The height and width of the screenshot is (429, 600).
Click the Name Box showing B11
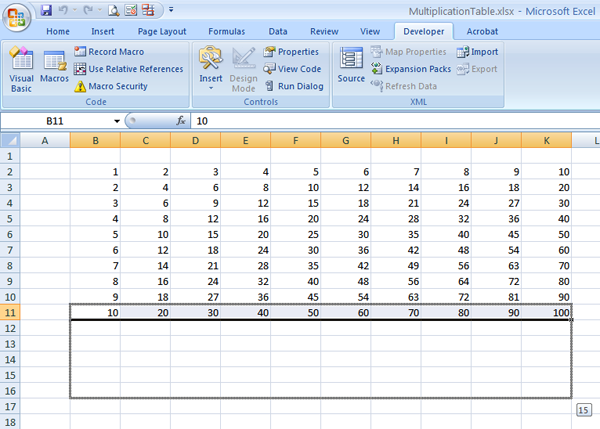pyautogui.click(x=57, y=121)
